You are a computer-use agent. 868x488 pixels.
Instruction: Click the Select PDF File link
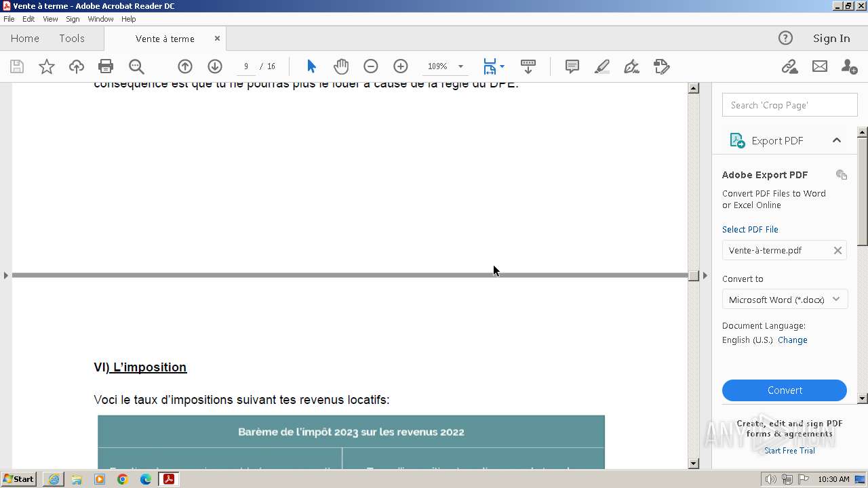750,229
